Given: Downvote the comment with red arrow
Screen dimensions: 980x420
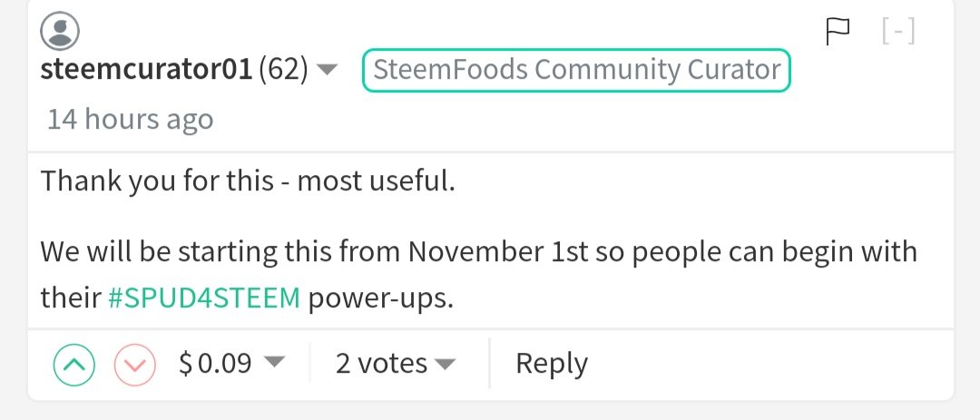Looking at the screenshot, I should [x=134, y=365].
